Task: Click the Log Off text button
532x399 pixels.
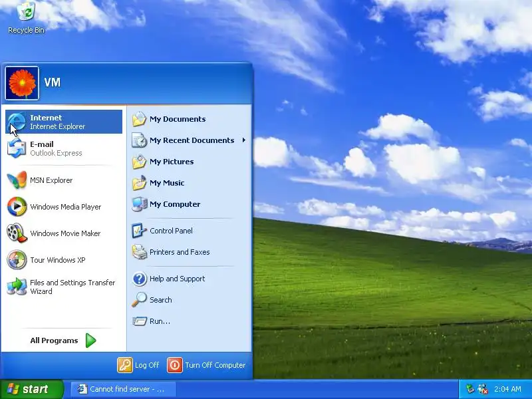Action: [x=147, y=365]
